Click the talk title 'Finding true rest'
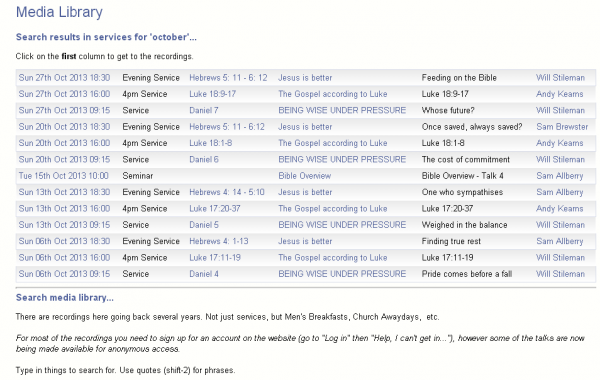This screenshot has height=380, width=600. pyautogui.click(x=451, y=241)
